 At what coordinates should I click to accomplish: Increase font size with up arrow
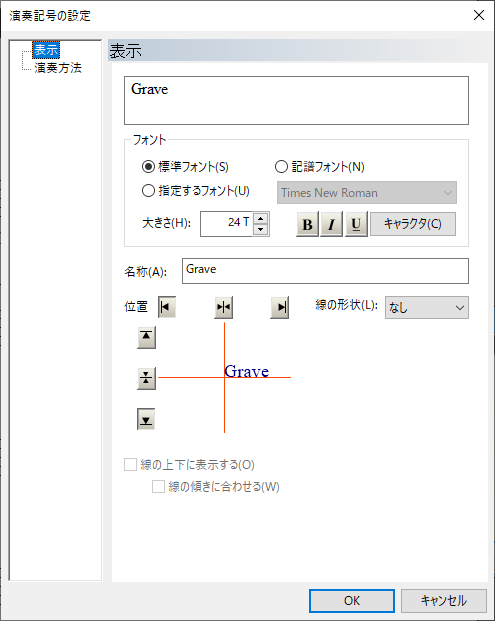tap(261, 218)
